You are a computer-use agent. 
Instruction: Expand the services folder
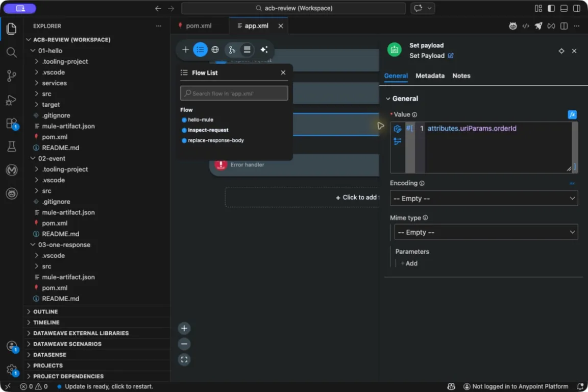point(36,83)
